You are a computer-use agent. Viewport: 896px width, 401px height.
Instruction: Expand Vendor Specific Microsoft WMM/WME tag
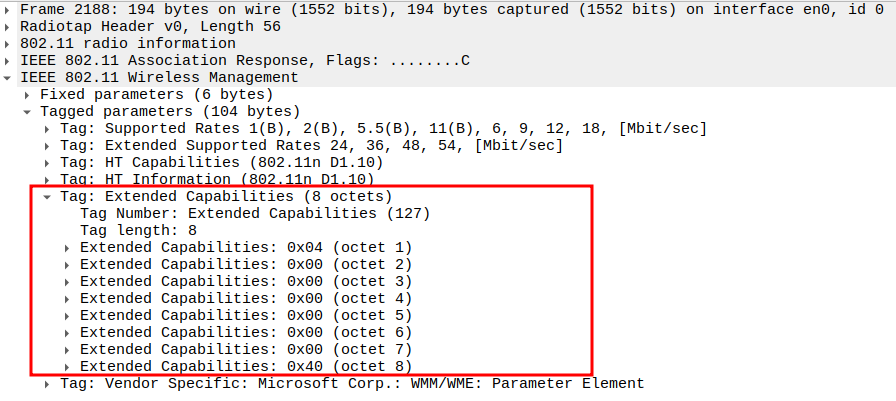pyautogui.click(x=48, y=383)
